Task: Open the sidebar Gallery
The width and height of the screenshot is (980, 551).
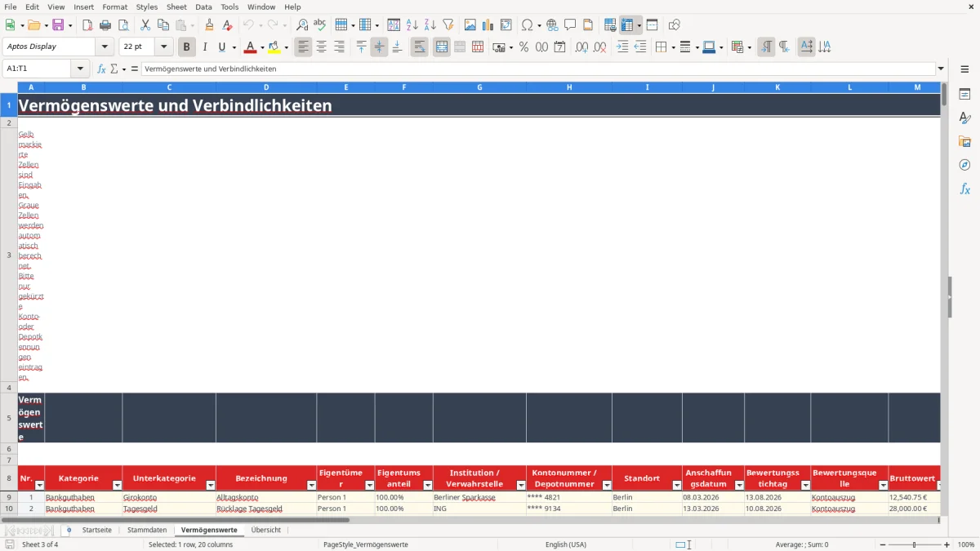Action: point(964,141)
